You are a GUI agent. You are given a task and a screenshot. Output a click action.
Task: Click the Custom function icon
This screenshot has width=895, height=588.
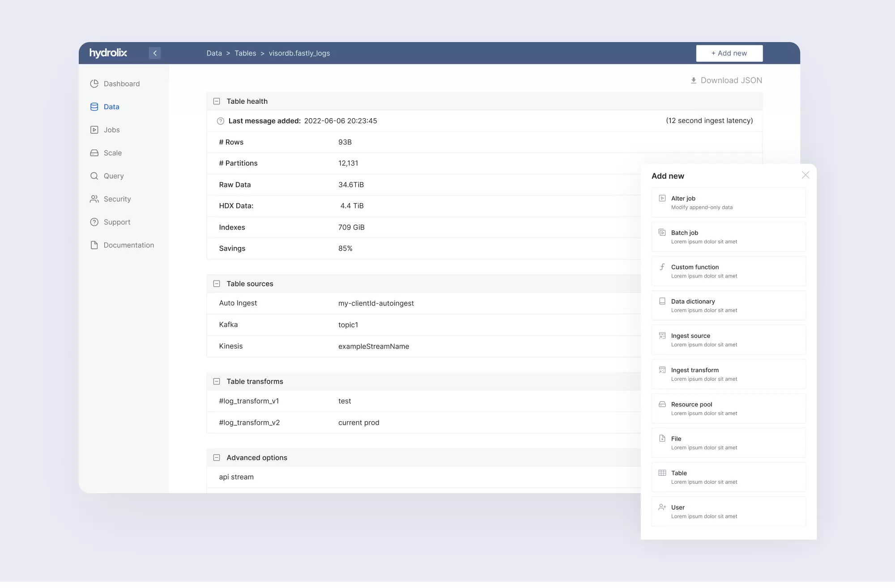(662, 267)
